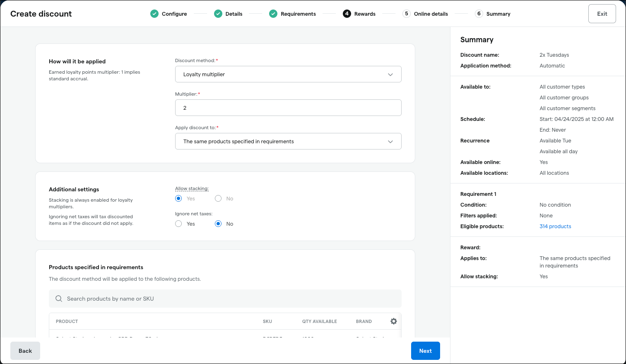
Task: Click the search magnifier icon
Action: tap(59, 299)
